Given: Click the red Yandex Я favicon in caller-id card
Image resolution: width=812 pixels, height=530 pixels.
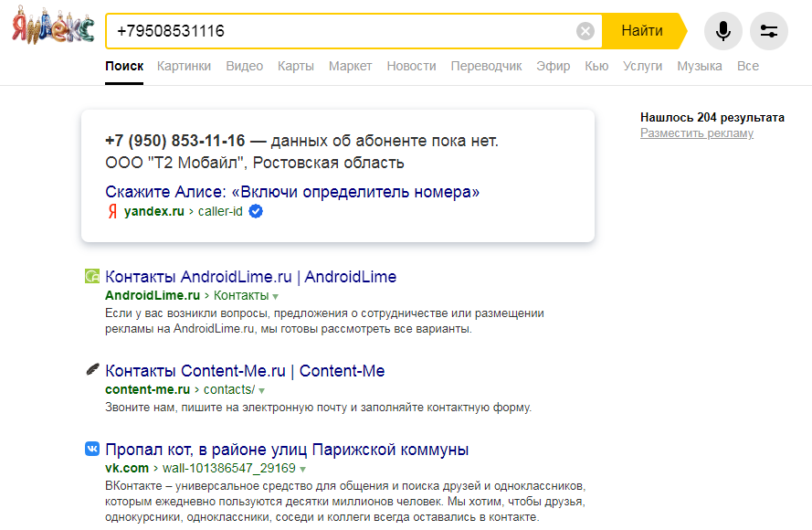Looking at the screenshot, I should tap(112, 211).
